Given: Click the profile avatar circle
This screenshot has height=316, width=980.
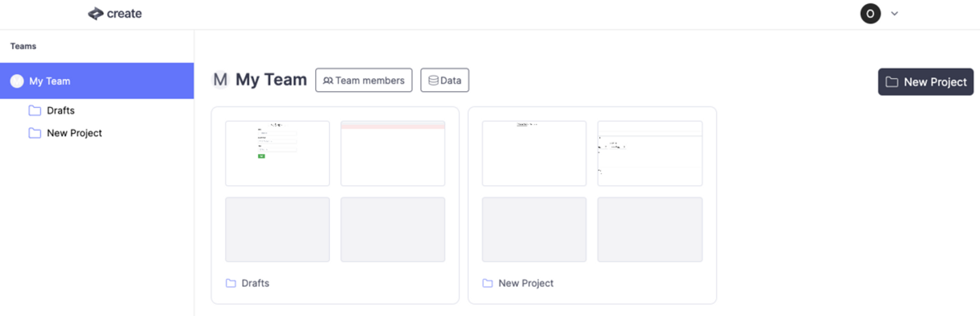Looking at the screenshot, I should [x=870, y=14].
